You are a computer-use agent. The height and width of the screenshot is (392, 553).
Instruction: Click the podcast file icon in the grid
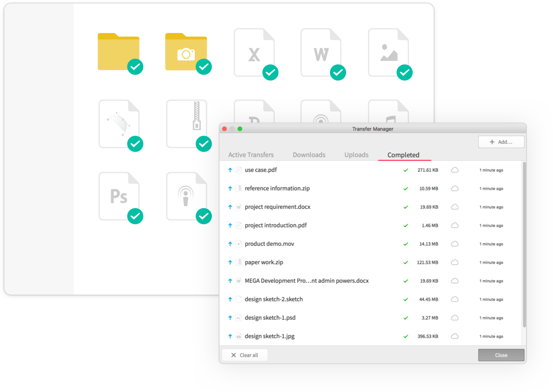pyautogui.click(x=186, y=196)
